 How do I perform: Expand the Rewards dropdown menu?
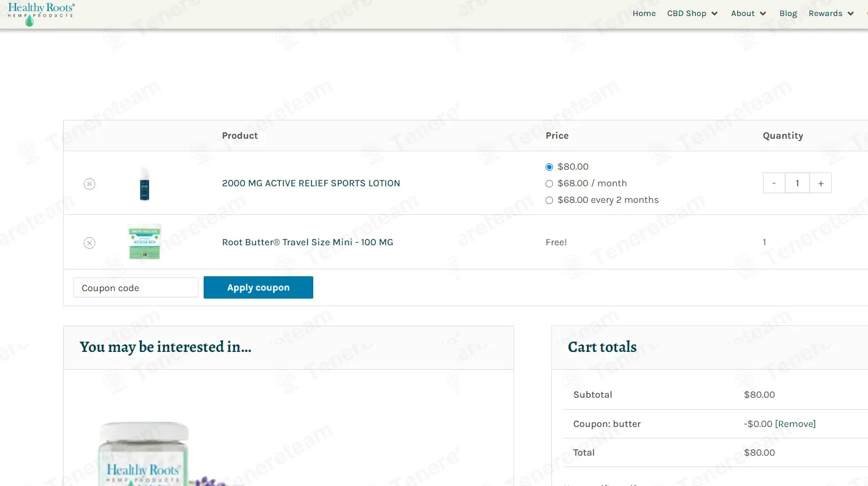(831, 13)
